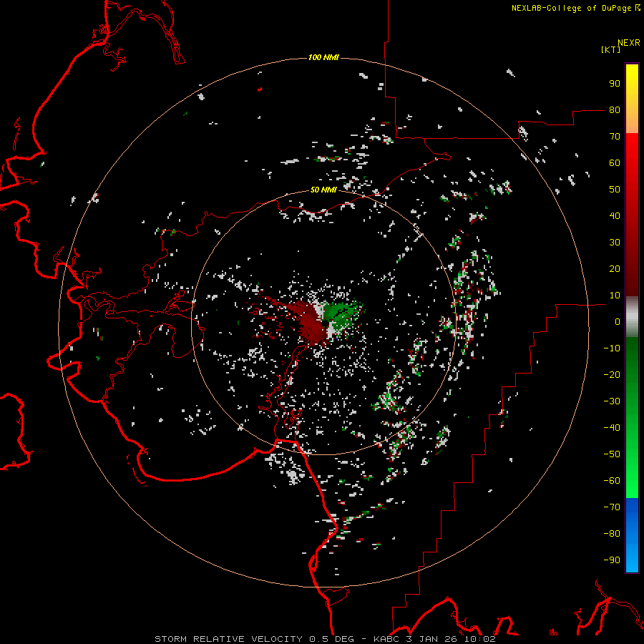Click the 3 JAN 26 10:02 timestamp

[452, 639]
